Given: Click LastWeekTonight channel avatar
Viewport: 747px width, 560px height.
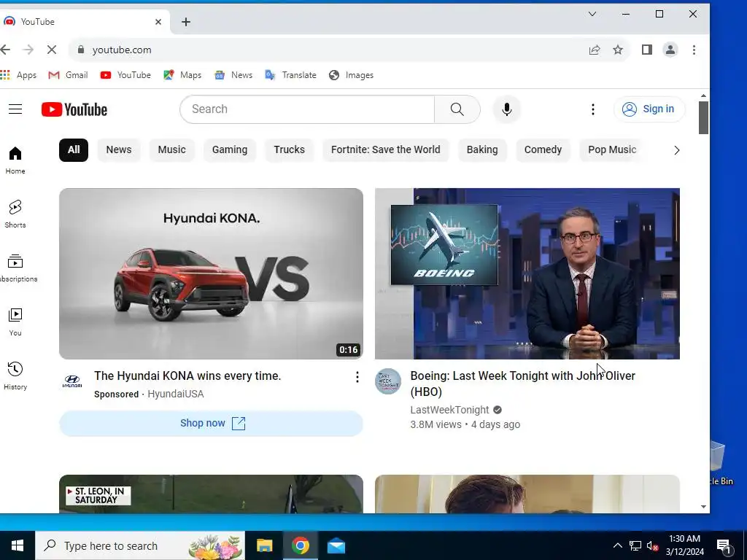Looking at the screenshot, I should click(388, 381).
